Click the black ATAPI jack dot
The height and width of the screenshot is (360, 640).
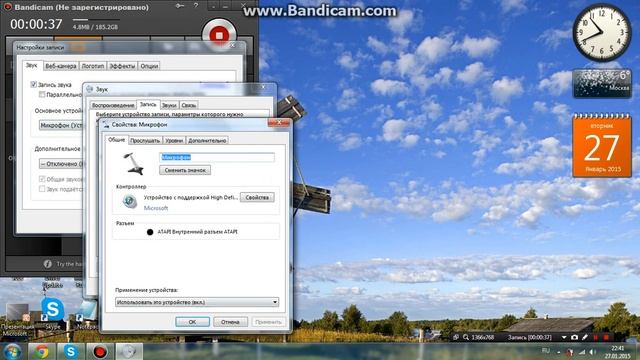(x=150, y=232)
